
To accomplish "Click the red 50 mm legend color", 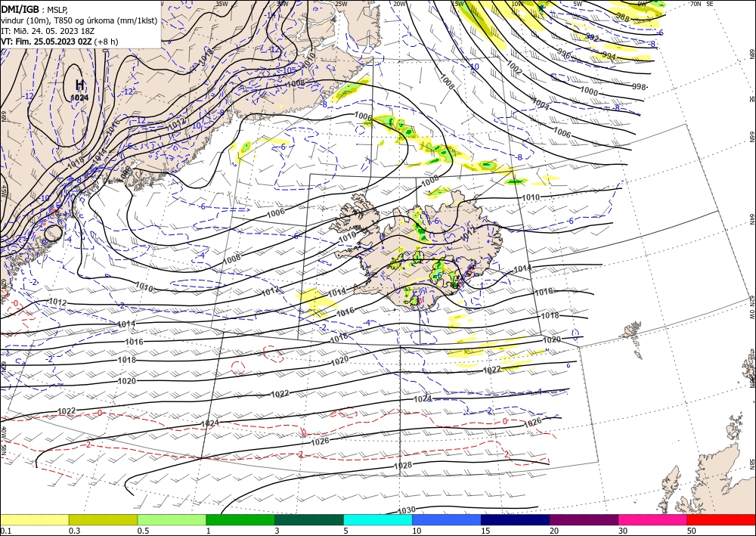I will (x=721, y=519).
